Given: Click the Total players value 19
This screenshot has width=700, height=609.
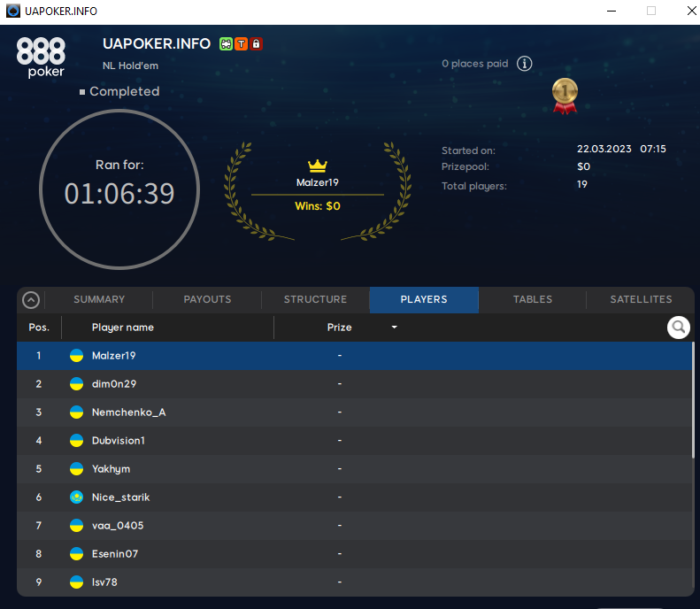Looking at the screenshot, I should point(582,184).
